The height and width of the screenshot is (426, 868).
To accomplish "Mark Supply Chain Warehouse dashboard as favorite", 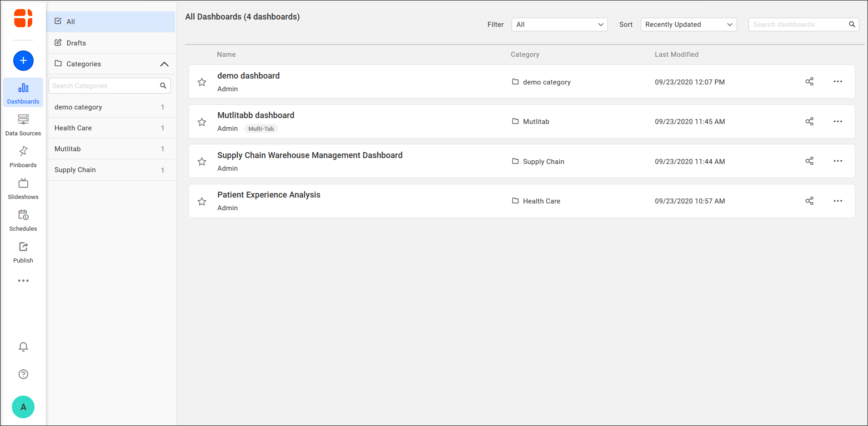I will tap(202, 162).
